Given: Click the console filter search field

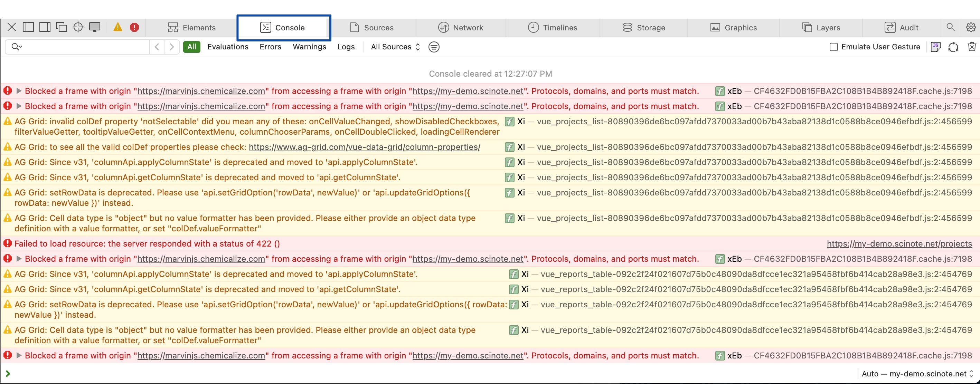Looking at the screenshot, I should tap(84, 47).
